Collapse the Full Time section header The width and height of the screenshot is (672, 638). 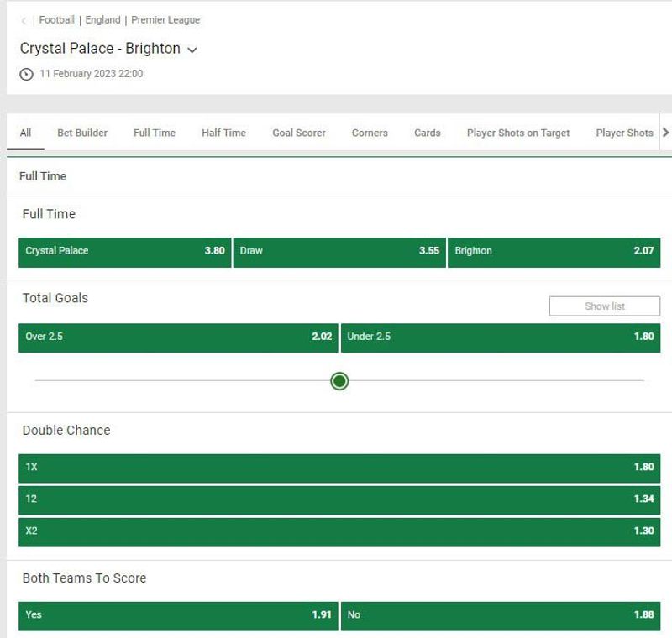339,176
